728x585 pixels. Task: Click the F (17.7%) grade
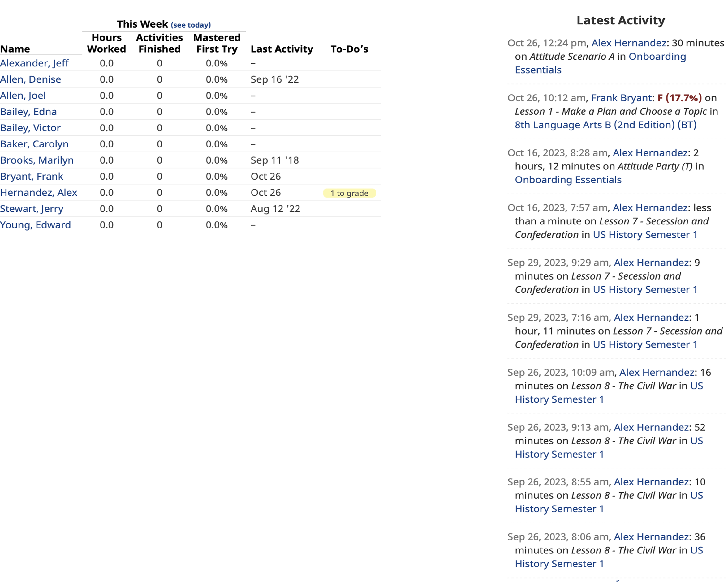[680, 98]
